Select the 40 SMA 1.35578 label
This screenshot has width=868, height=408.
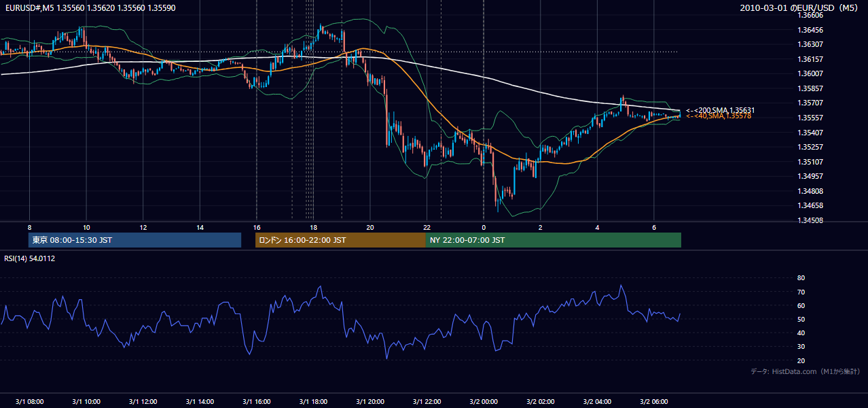(x=719, y=116)
